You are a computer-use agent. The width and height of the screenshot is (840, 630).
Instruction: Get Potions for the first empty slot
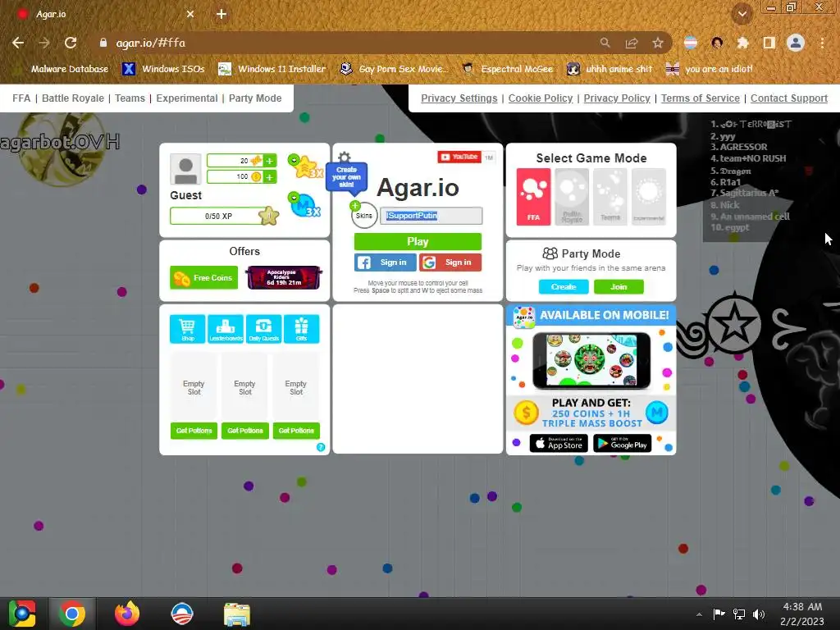point(194,431)
